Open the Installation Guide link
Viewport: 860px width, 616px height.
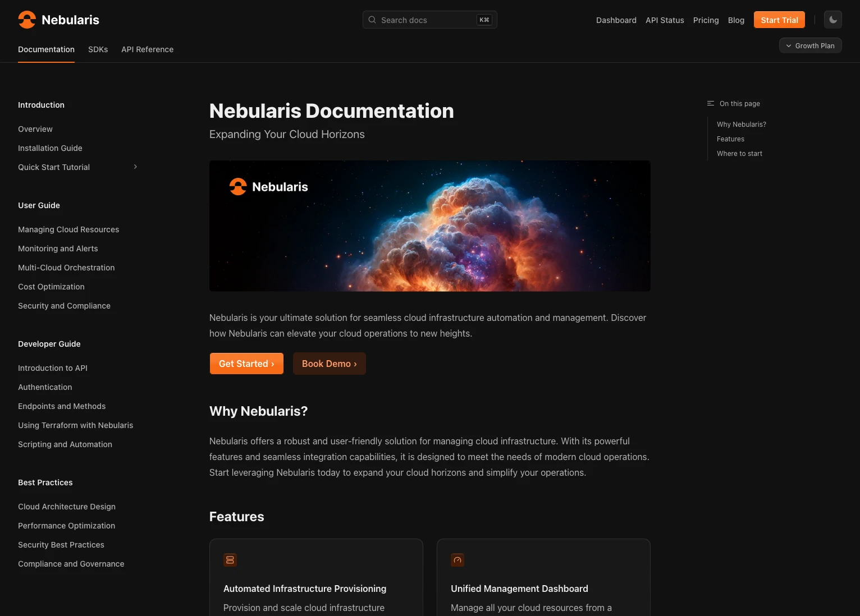(50, 148)
